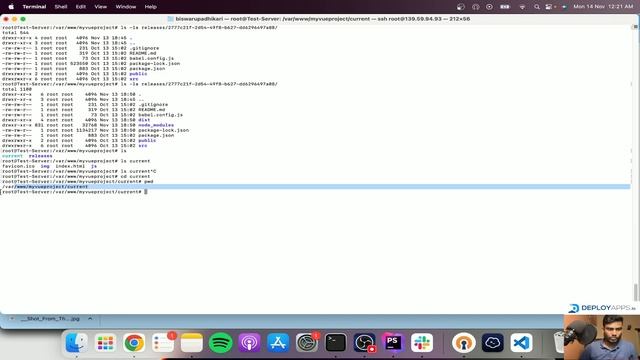Image resolution: width=640 pixels, height=360 pixels.
Task: Open Launchpad in the dock
Action: (105, 343)
